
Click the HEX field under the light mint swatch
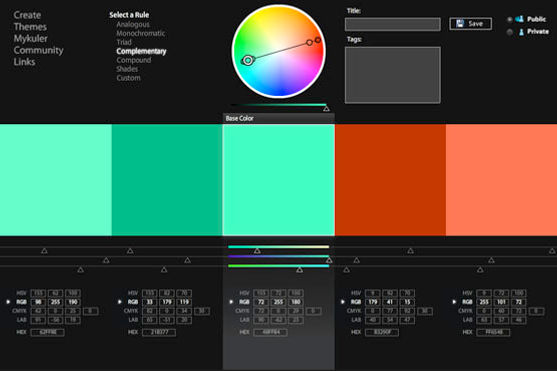[48, 333]
